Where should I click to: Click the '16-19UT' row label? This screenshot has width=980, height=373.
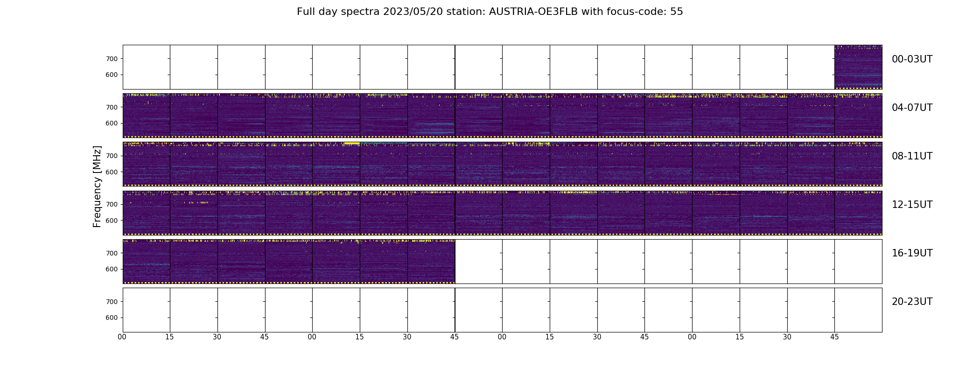[912, 253]
